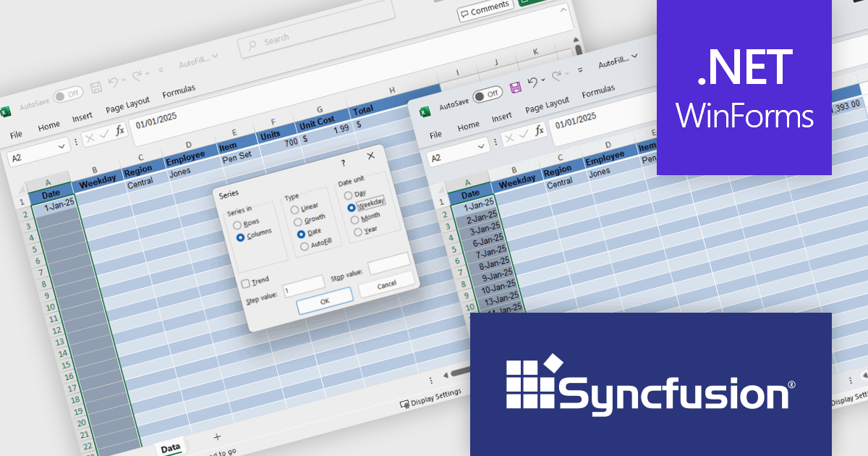Click the Save icon in left Excel window
This screenshot has width=868, height=456.
point(95,88)
